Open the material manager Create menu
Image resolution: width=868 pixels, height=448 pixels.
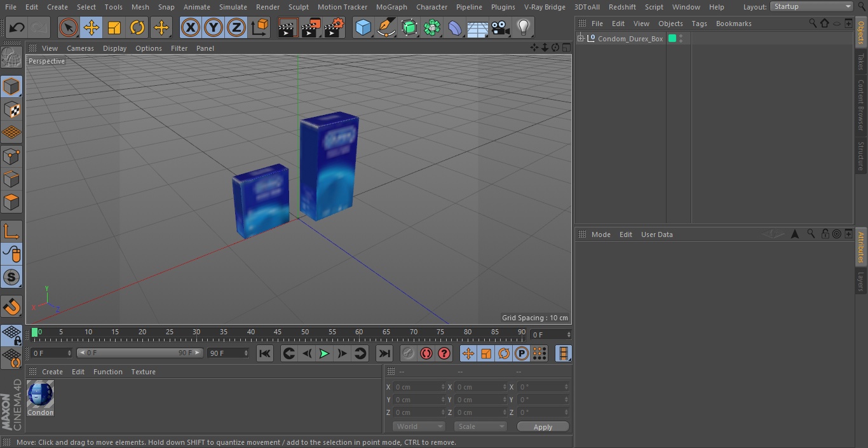coord(52,372)
